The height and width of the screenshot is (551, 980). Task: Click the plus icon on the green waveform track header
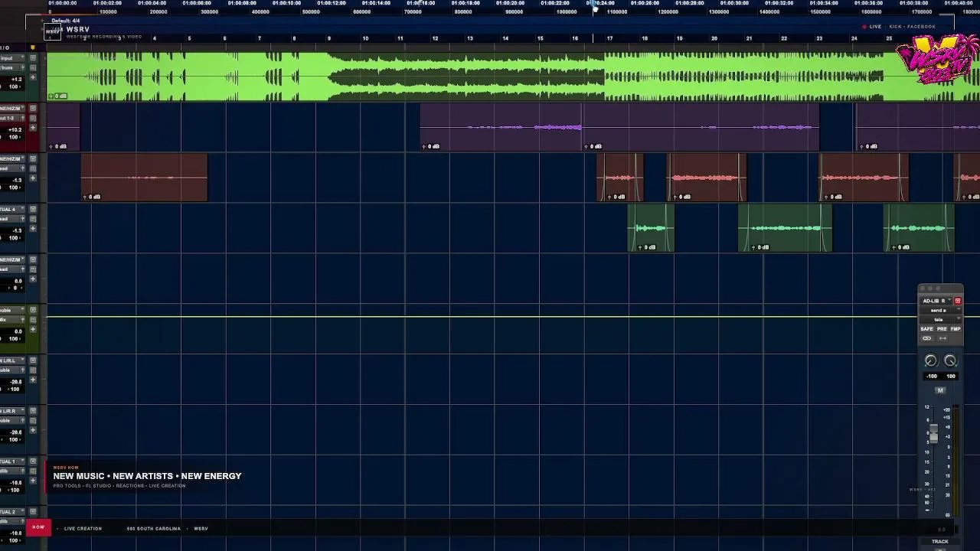(33, 77)
